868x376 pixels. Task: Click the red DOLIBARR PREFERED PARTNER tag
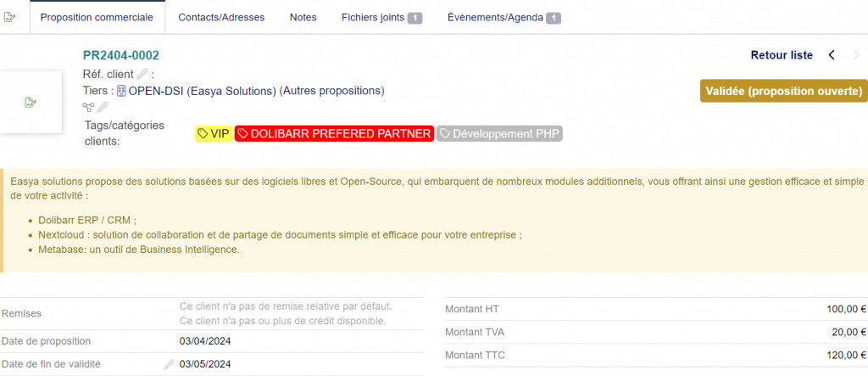click(x=334, y=133)
